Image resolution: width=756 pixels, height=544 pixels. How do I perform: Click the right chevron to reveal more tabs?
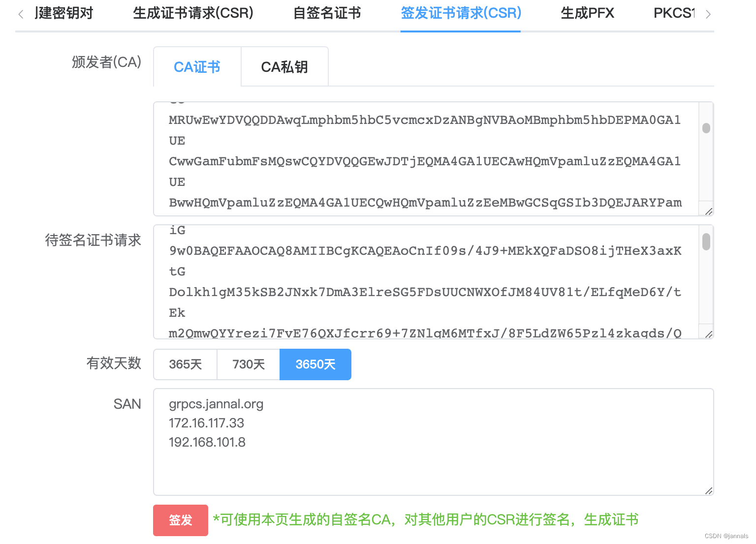pyautogui.click(x=709, y=14)
